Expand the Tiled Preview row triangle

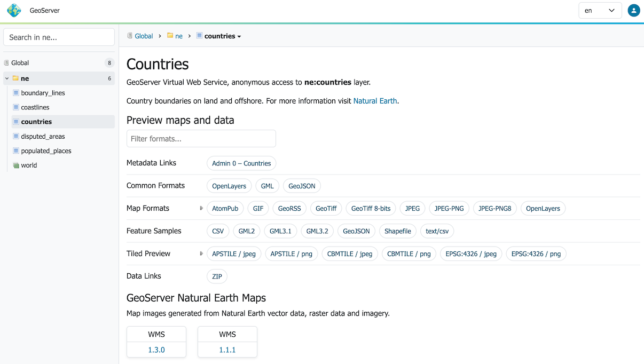pyautogui.click(x=201, y=254)
